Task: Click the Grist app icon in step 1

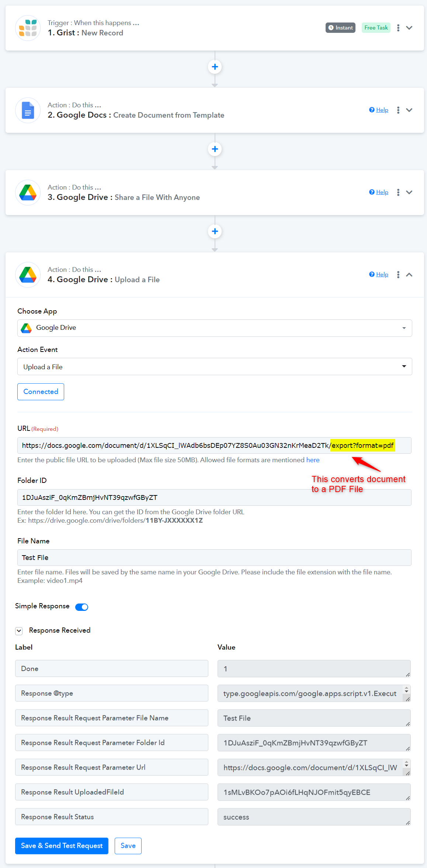Action: point(28,28)
